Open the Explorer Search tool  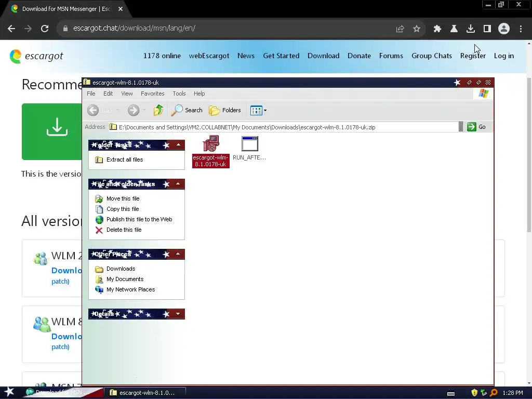coord(187,110)
